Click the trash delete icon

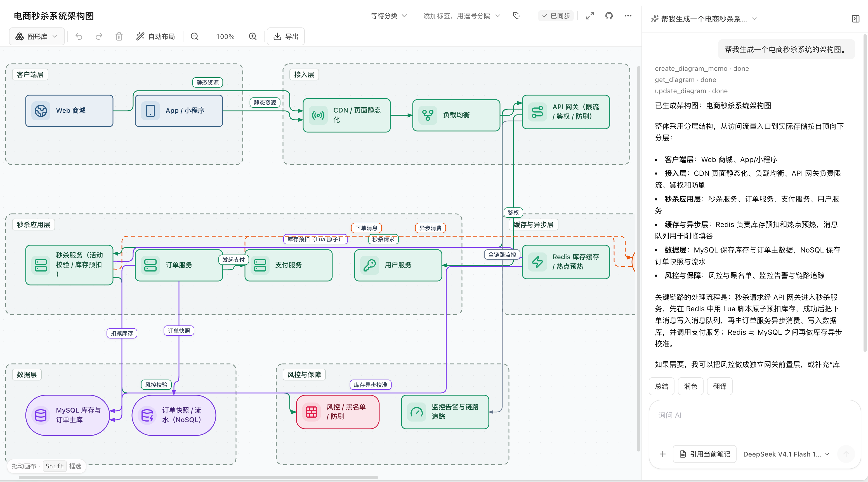[119, 36]
